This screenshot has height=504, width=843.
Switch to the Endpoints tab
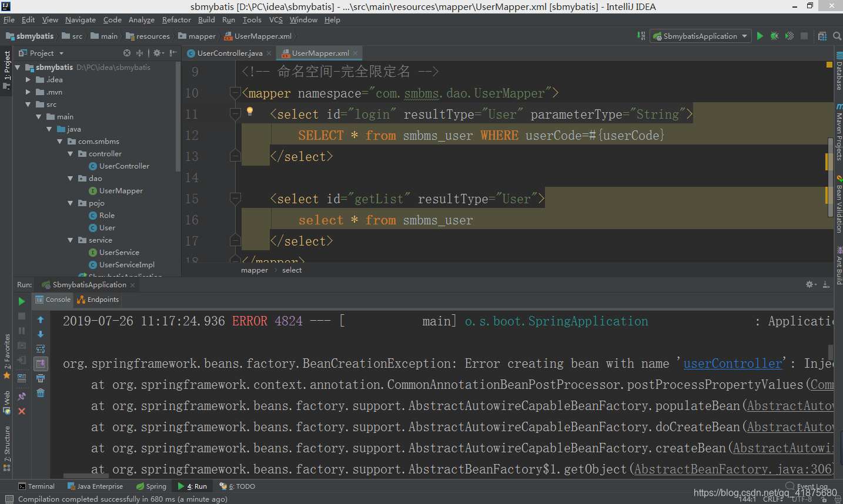point(98,300)
